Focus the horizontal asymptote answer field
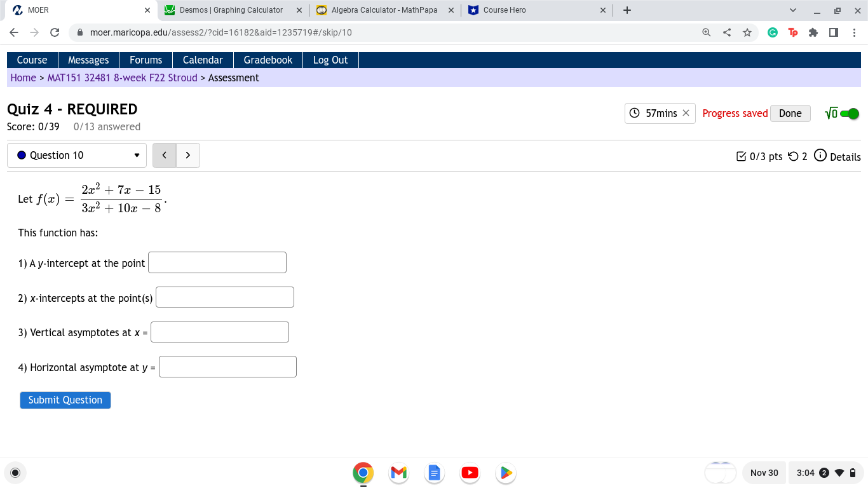The height and width of the screenshot is (488, 868). pos(227,367)
